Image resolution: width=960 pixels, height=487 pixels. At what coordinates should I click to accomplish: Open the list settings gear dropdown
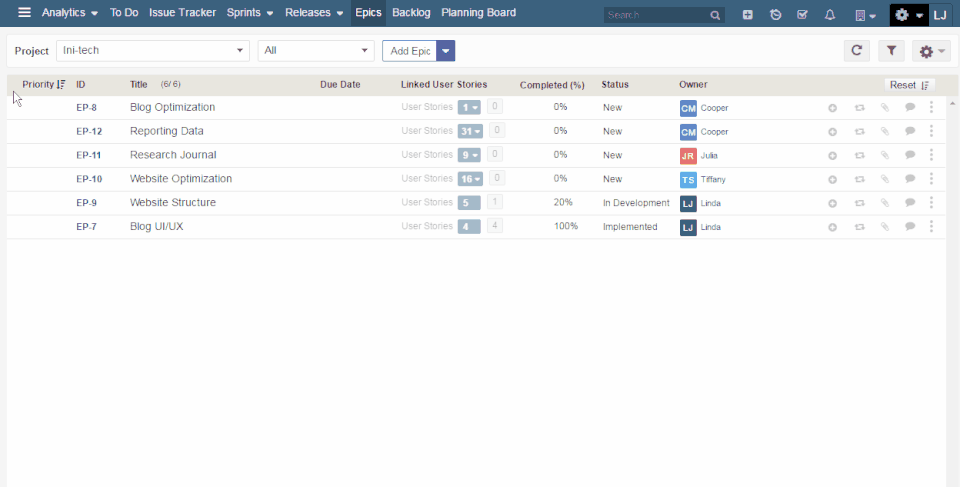point(931,51)
